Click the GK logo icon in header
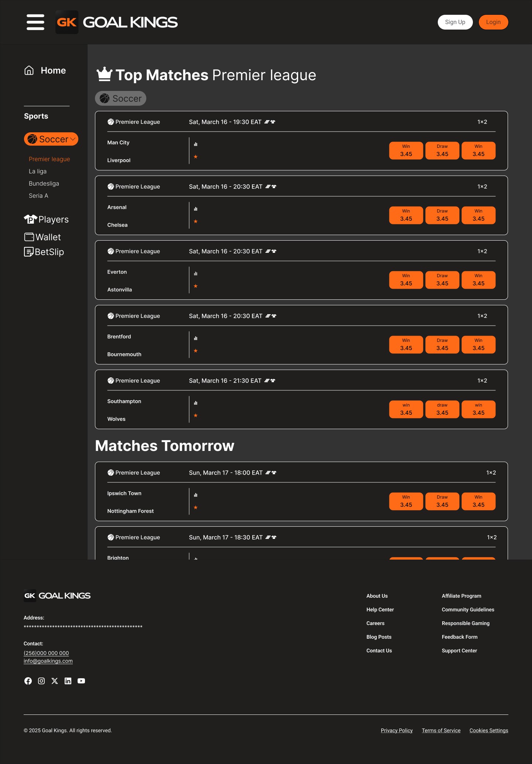 67,22
